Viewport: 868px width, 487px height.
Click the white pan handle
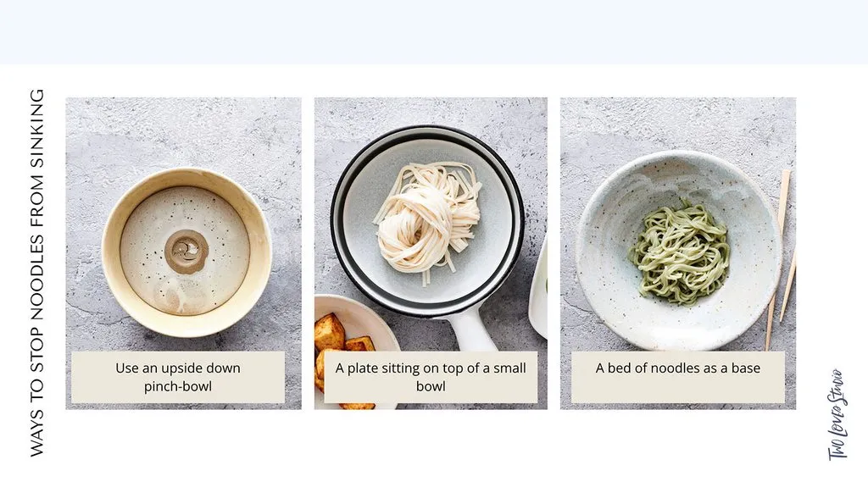(x=470, y=332)
